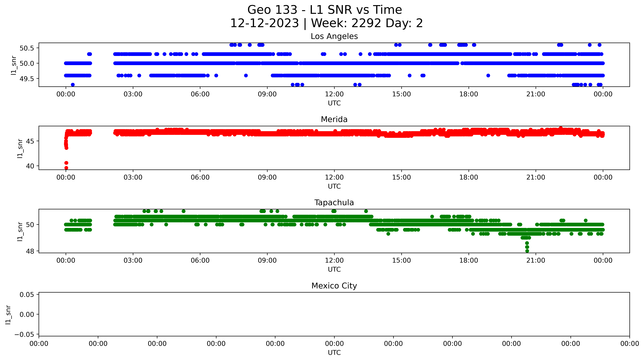
Task: Click the '06:00' x-tick in Merida plot
Action: (x=200, y=178)
